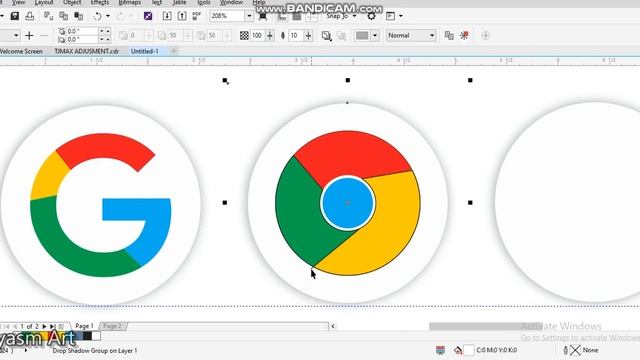Open the Help menu

tap(259, 2)
